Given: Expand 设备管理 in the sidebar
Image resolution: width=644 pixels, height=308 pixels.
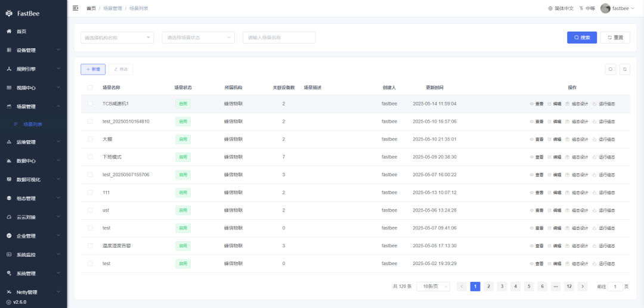Looking at the screenshot, I should [x=33, y=50].
